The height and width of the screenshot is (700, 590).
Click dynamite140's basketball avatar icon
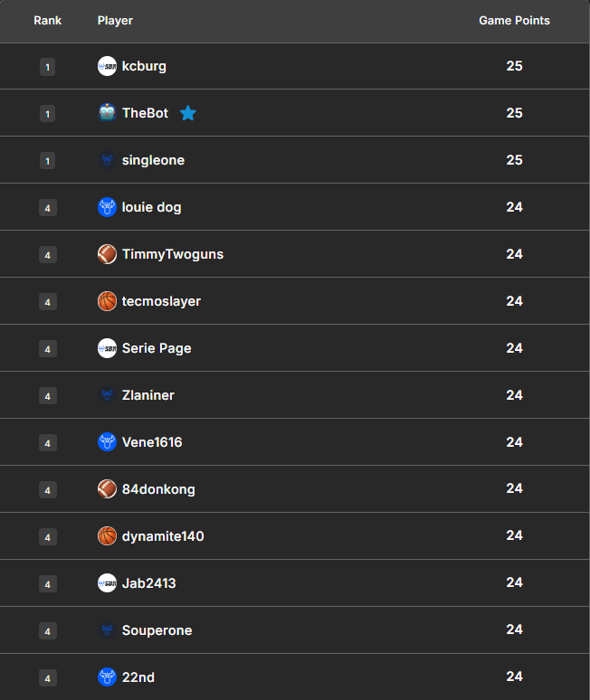coord(107,536)
